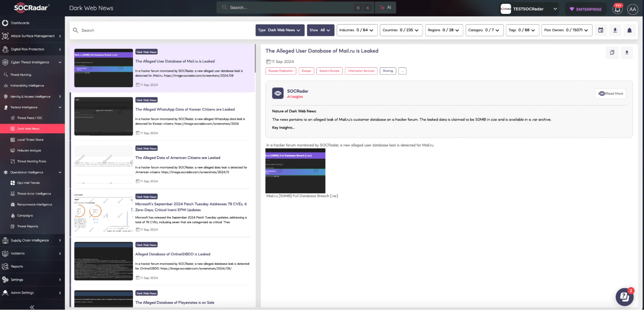Click the download icon in detail panel
The height and width of the screenshot is (310, 644).
coord(627,53)
